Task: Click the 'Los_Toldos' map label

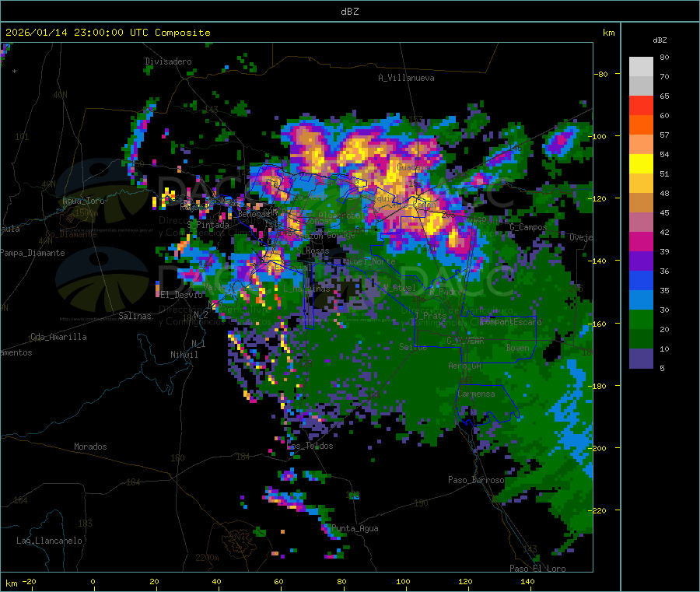Action: pos(310,446)
